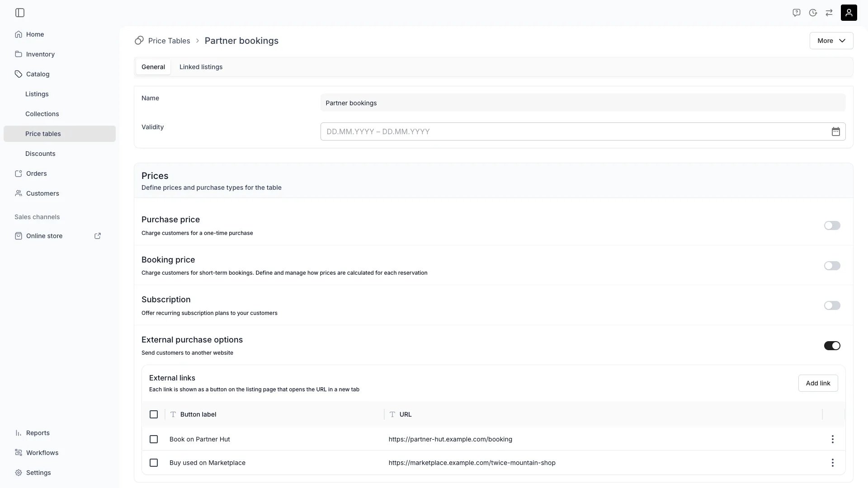868x488 pixels.
Task: Open Reports in the sidebar
Action: 60,433
